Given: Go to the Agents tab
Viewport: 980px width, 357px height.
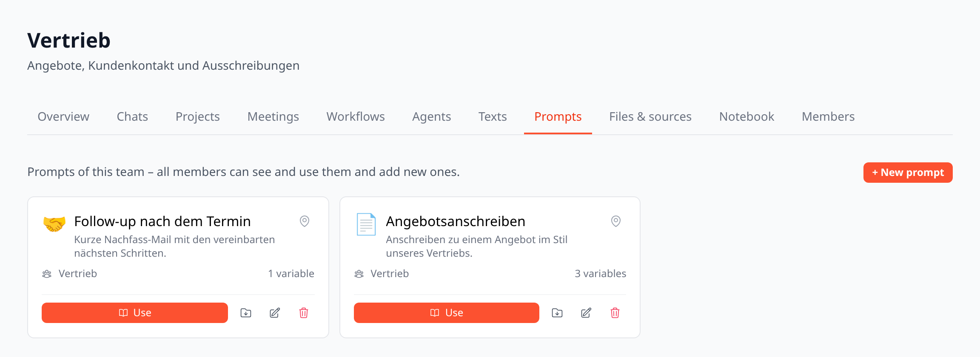Looking at the screenshot, I should (432, 116).
